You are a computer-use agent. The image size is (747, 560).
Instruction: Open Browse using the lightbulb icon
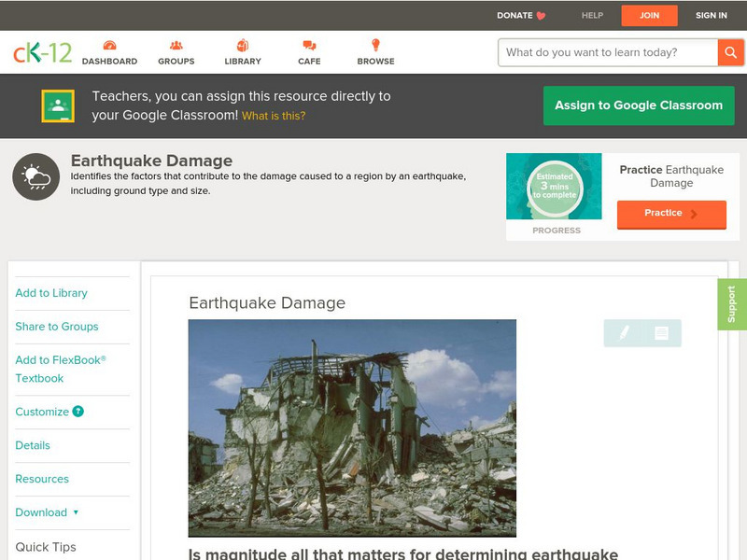(375, 44)
